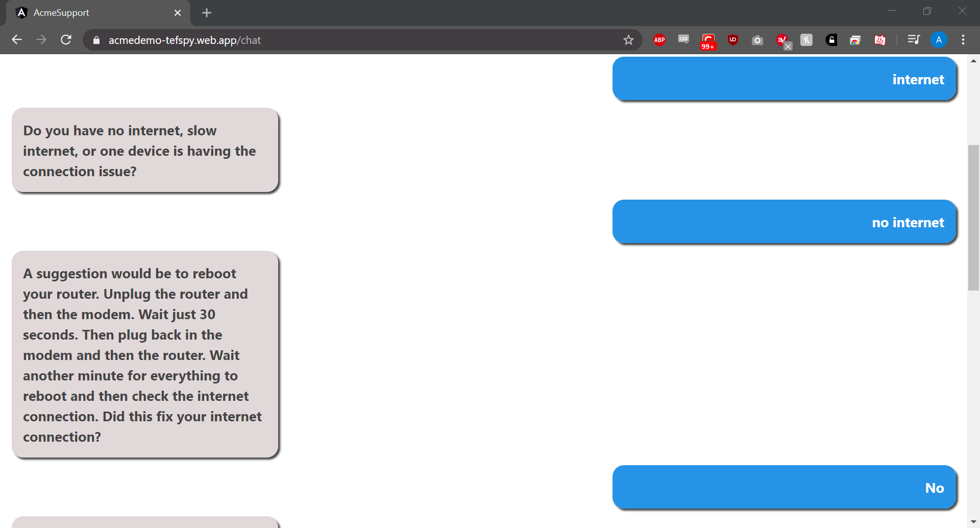Open the media controls playlist icon

tap(914, 39)
